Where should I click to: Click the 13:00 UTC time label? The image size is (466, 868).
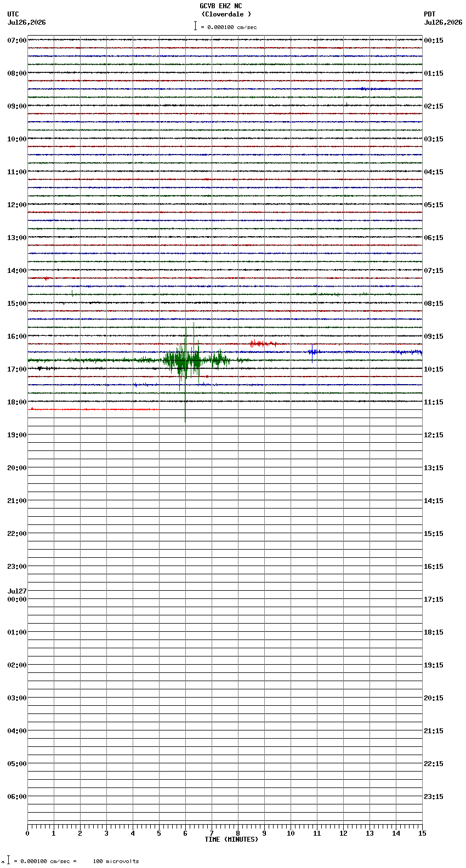click(x=17, y=238)
